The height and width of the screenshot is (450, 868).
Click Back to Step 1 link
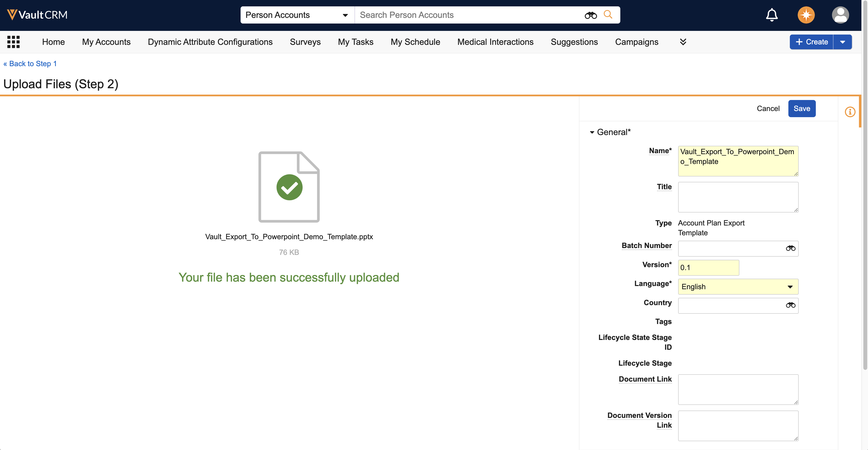30,64
